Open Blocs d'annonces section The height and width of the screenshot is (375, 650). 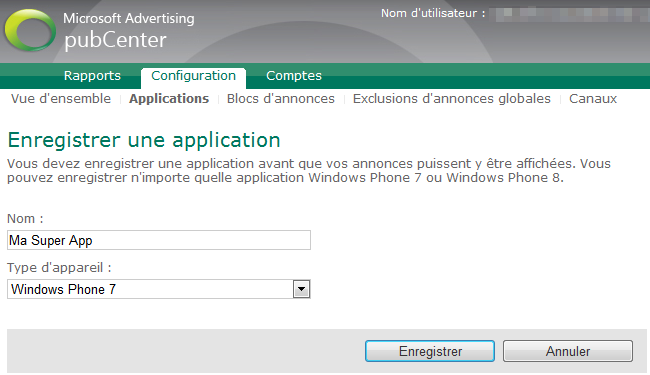pos(281,99)
